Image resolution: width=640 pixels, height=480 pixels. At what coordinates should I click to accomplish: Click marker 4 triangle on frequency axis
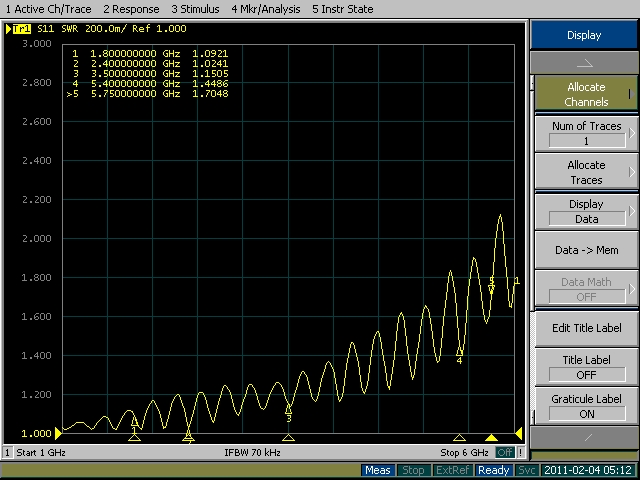tap(459, 438)
